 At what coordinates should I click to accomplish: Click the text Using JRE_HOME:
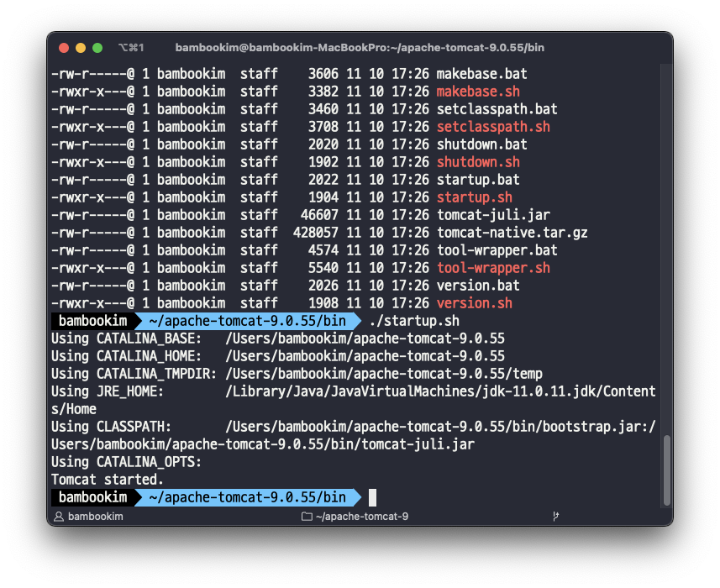(108, 391)
